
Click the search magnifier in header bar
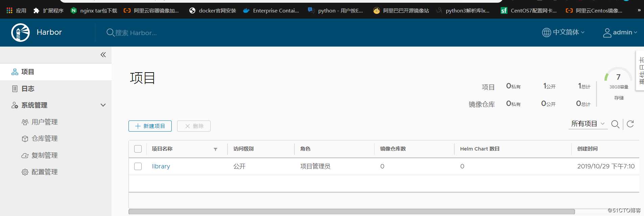[x=110, y=33]
